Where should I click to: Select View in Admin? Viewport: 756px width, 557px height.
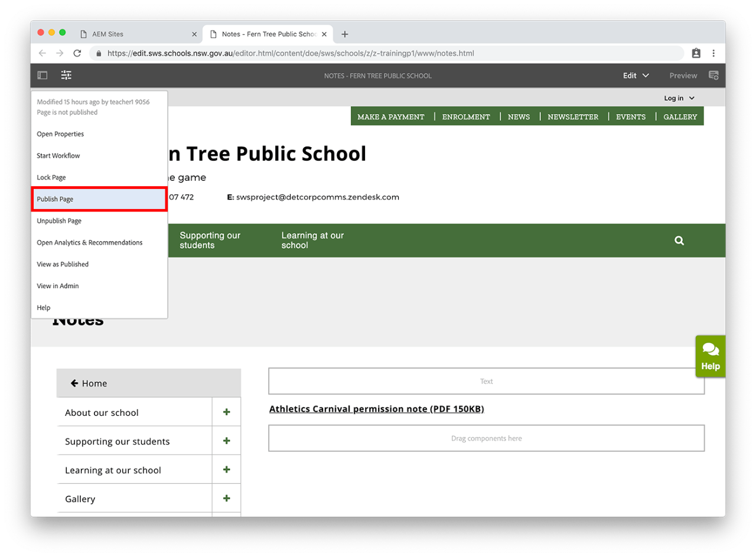(x=99, y=286)
